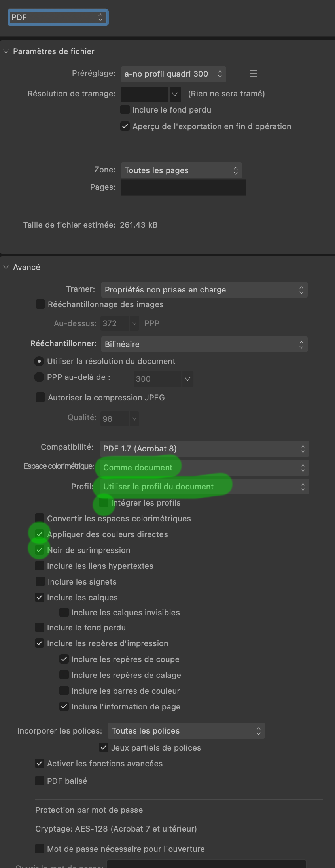The image size is (335, 868).
Task: Open the PDF format dropdown
Action: 58,17
